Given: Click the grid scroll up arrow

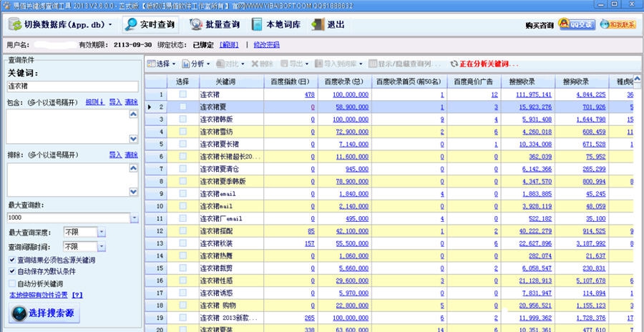Looking at the screenshot, I should pyautogui.click(x=637, y=79).
